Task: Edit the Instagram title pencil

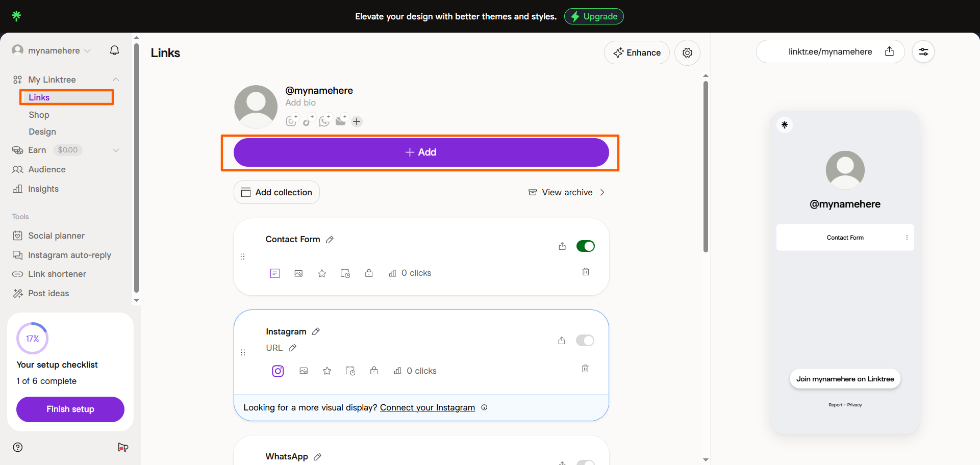Action: click(316, 331)
